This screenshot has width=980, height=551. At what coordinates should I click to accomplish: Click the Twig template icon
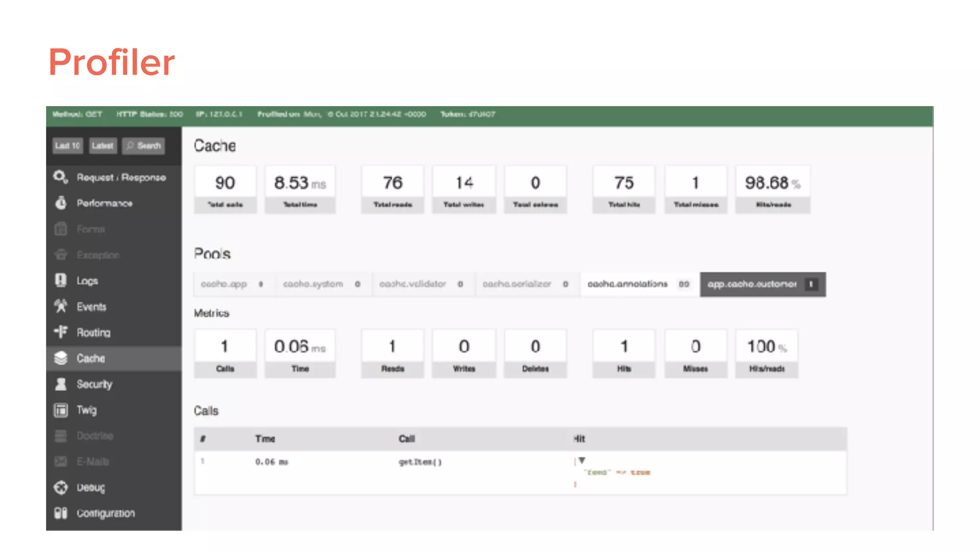pos(60,410)
